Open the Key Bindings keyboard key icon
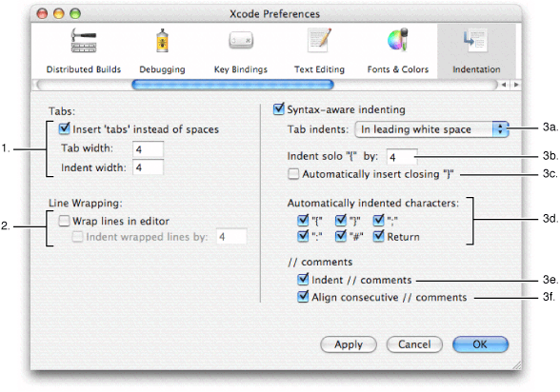This screenshot has width=560, height=392. tap(241, 41)
